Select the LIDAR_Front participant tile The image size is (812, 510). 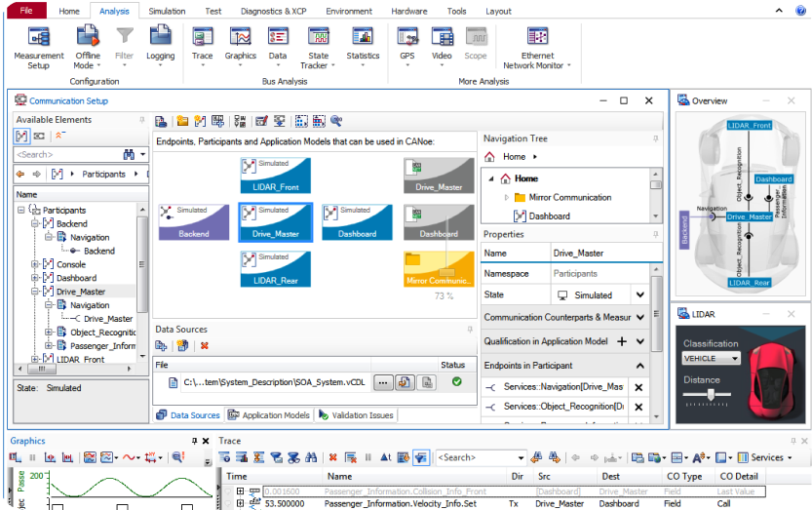pos(275,176)
